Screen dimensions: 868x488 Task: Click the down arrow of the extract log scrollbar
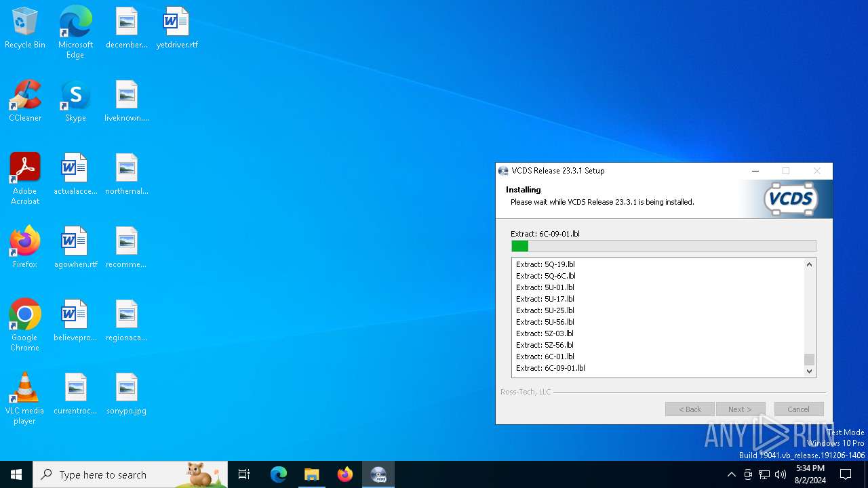[809, 371]
